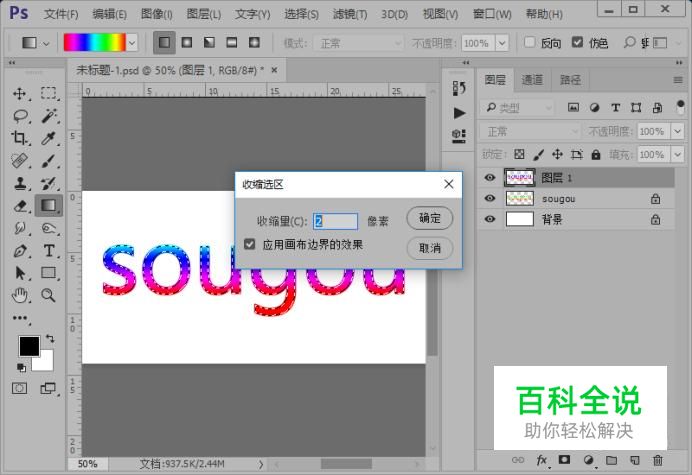Screen dimensions: 692x475
Task: Click the 确定 button
Action: tap(429, 218)
